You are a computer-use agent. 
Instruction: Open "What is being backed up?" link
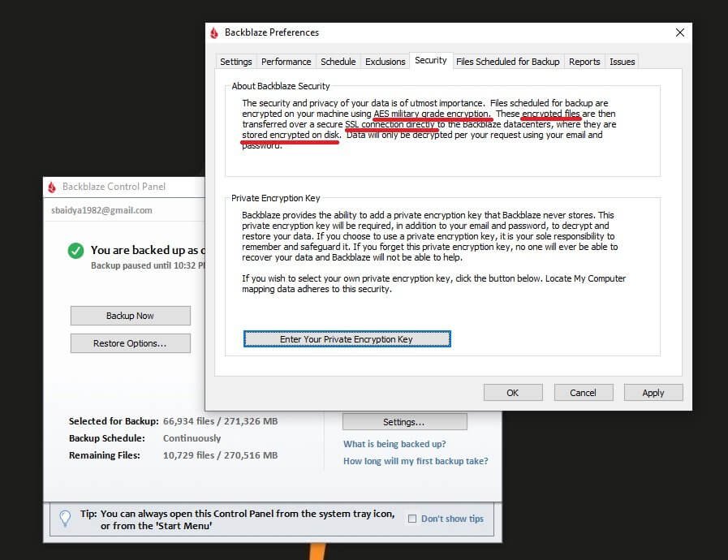[x=394, y=444]
